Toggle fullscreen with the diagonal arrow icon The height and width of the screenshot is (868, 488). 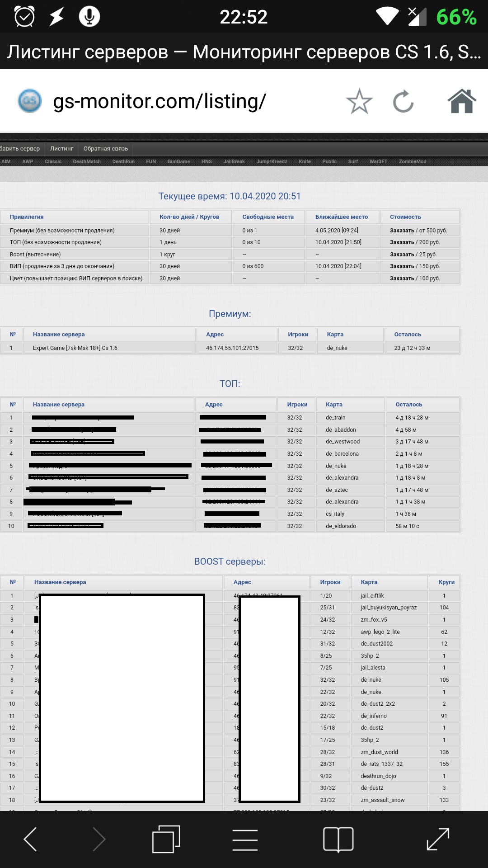coord(438,839)
